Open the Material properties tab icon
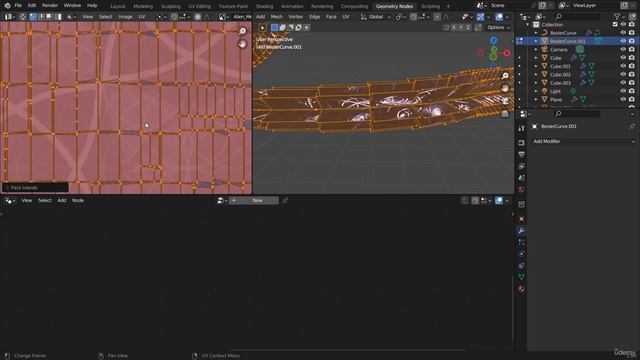Image resolution: width=640 pixels, height=360 pixels. [x=521, y=289]
